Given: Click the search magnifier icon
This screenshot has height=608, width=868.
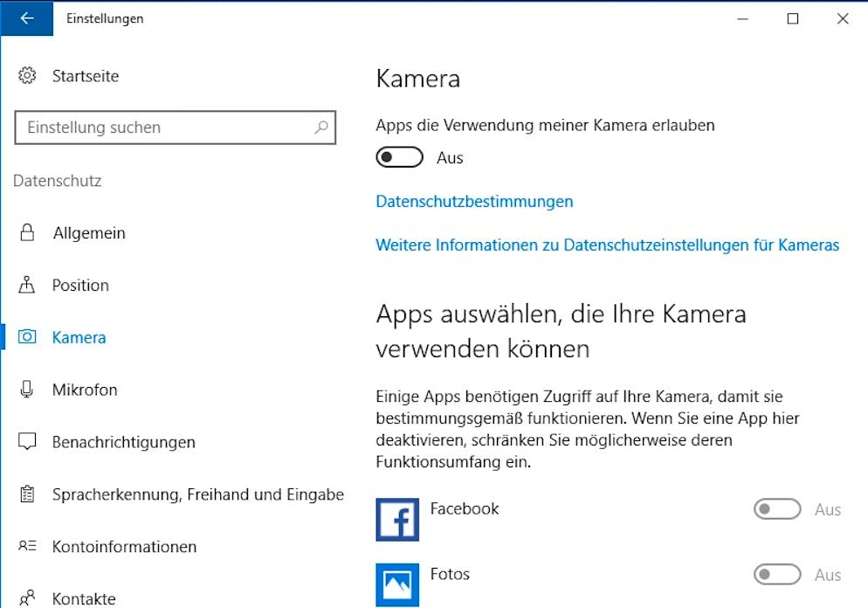Looking at the screenshot, I should coord(321,128).
